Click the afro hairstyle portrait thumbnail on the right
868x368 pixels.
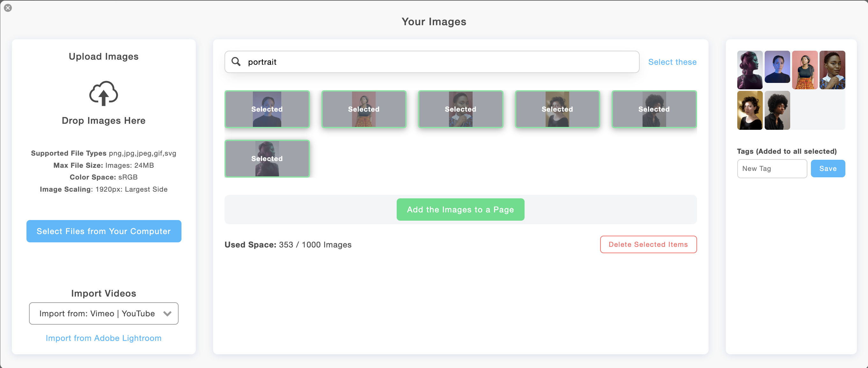pyautogui.click(x=777, y=110)
